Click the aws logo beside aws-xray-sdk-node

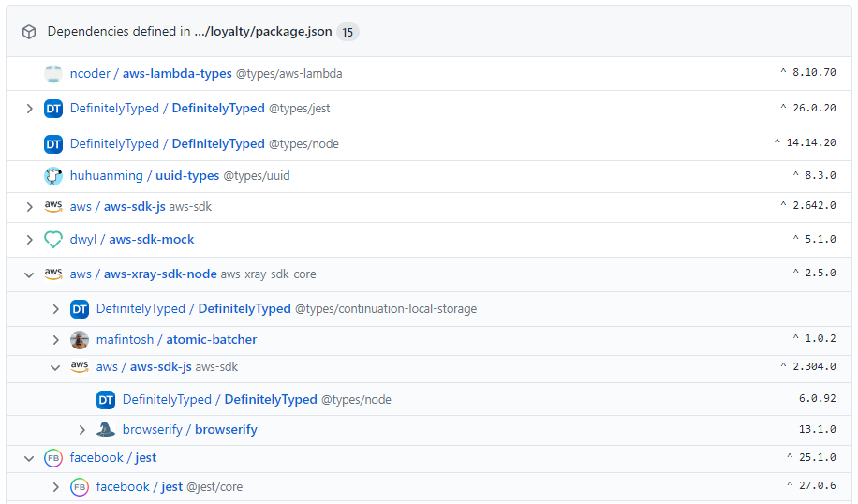click(53, 274)
